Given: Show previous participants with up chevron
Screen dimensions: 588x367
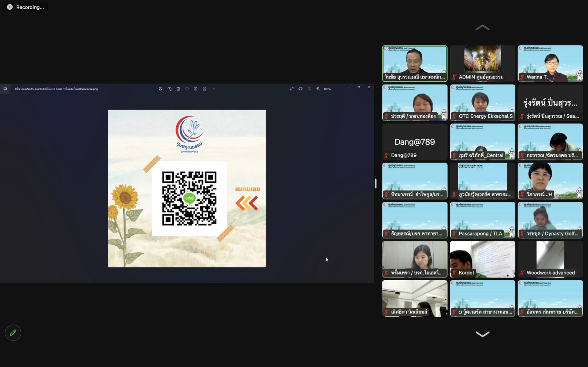Looking at the screenshot, I should (483, 28).
